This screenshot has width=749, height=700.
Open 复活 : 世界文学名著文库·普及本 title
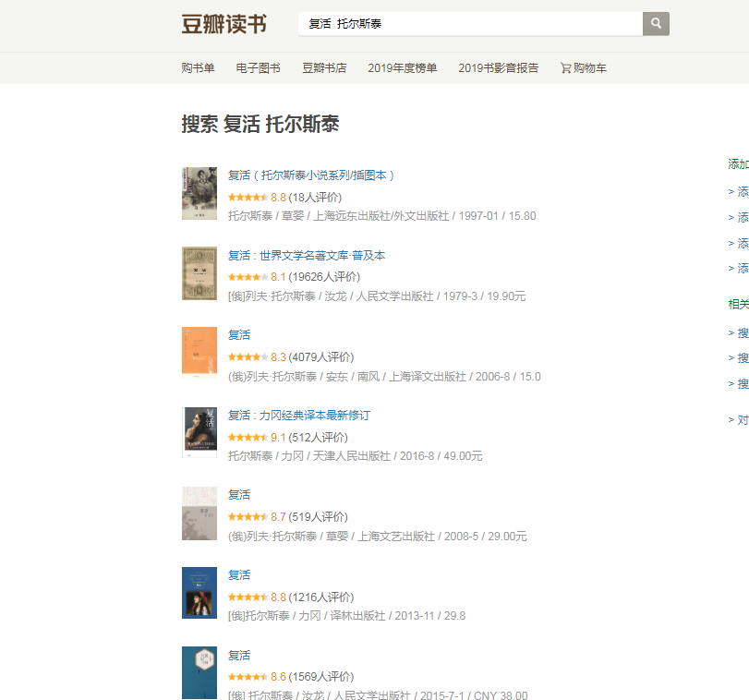pyautogui.click(x=307, y=256)
